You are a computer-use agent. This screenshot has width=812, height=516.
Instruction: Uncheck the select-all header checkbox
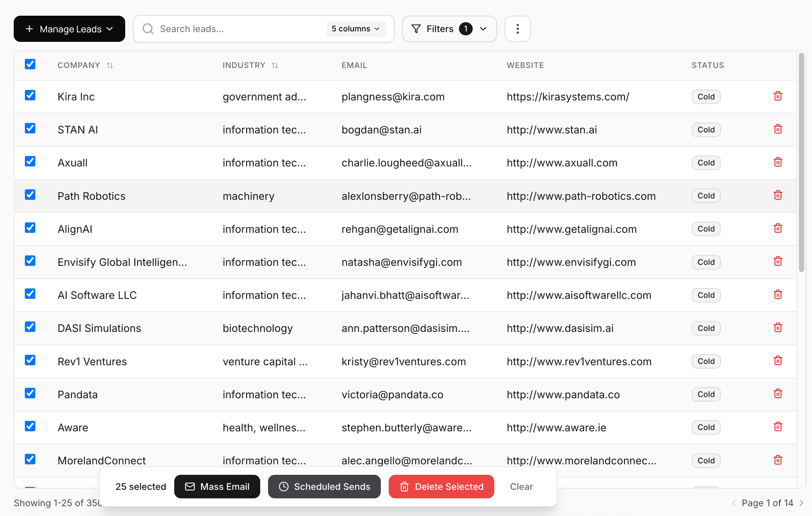pyautogui.click(x=30, y=64)
